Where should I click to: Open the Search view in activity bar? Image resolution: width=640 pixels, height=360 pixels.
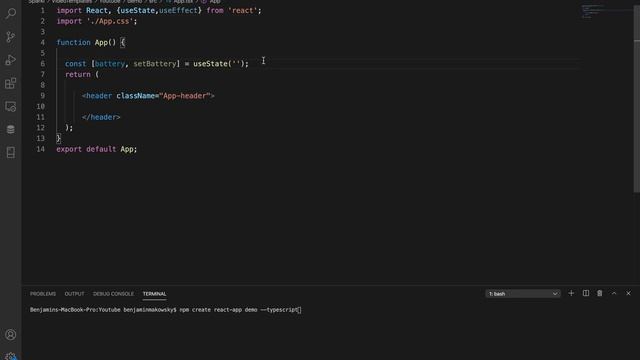click(11, 13)
